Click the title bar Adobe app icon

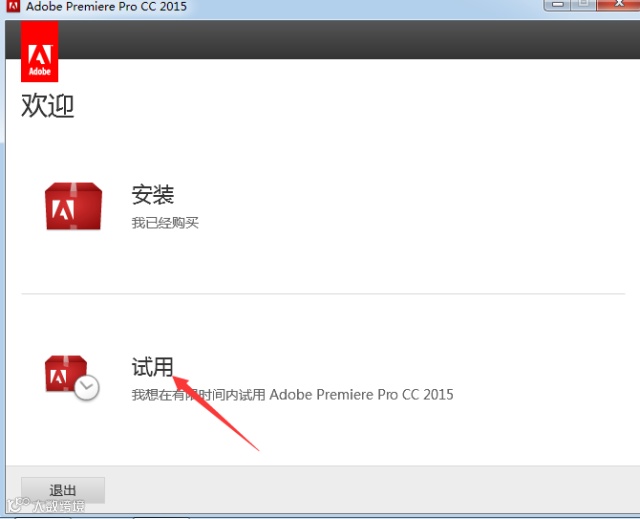13,6
